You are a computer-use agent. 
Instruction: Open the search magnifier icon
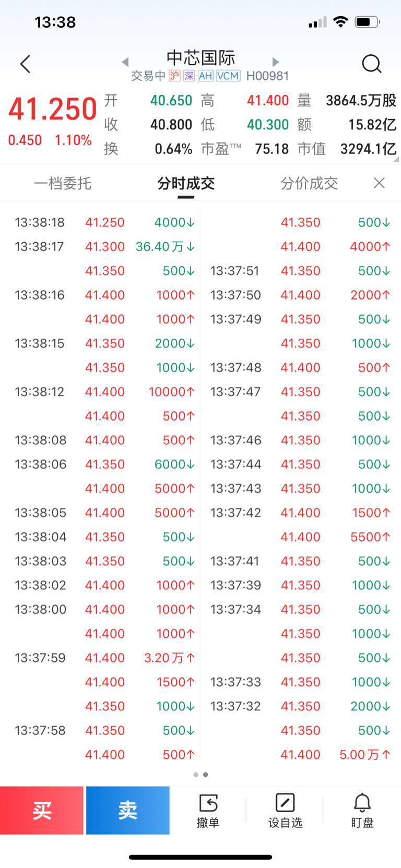point(372,64)
